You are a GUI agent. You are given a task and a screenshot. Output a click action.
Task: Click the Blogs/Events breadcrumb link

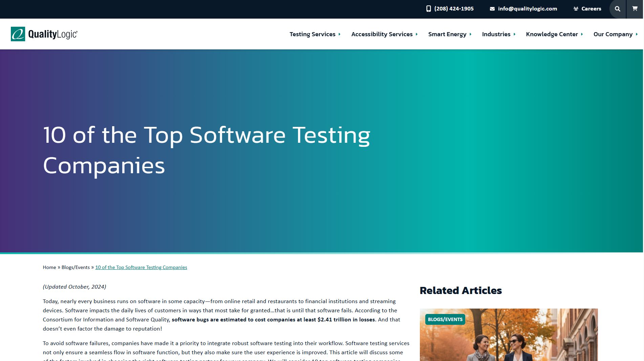pyautogui.click(x=76, y=267)
